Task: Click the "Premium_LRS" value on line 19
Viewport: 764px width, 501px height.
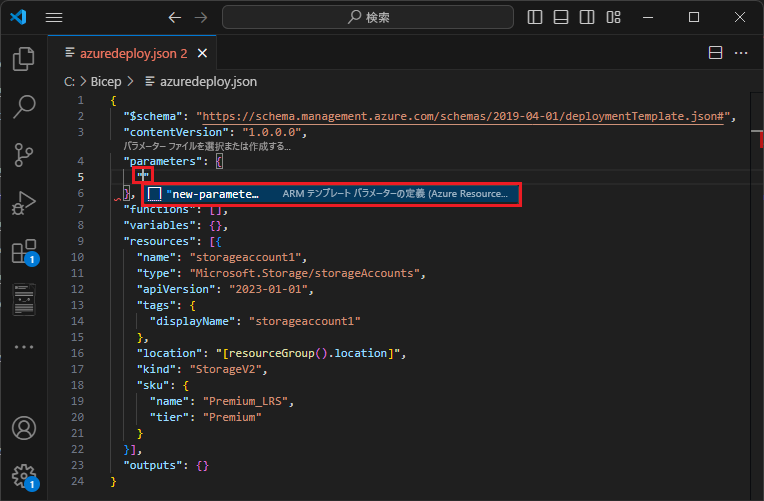Action: tap(245, 402)
